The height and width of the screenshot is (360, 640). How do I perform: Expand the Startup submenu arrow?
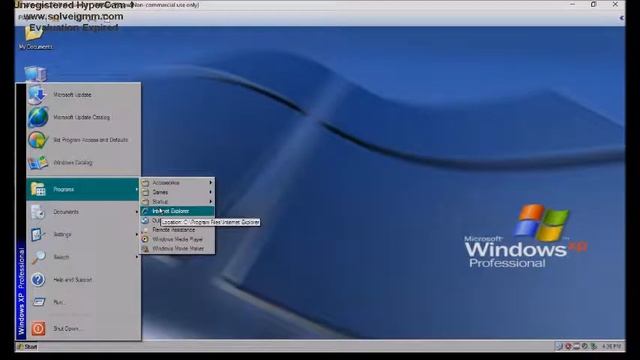click(211, 202)
